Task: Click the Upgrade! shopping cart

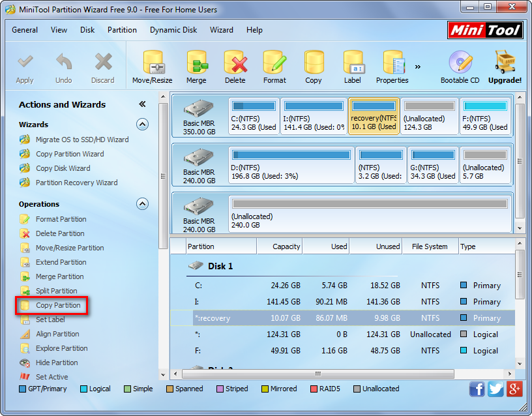Action: (x=505, y=62)
